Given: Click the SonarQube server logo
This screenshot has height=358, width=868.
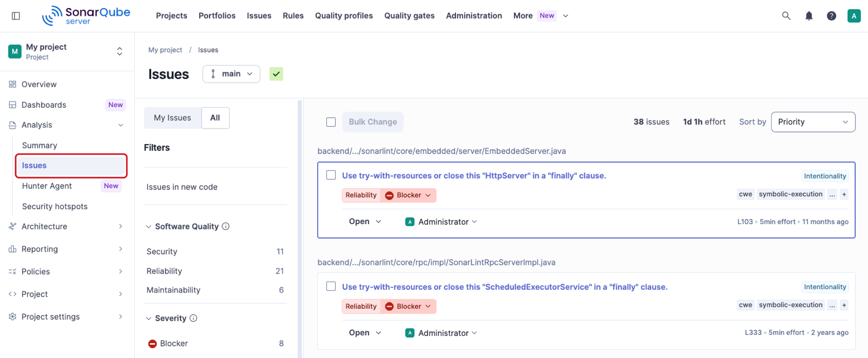Looking at the screenshot, I should tap(86, 16).
